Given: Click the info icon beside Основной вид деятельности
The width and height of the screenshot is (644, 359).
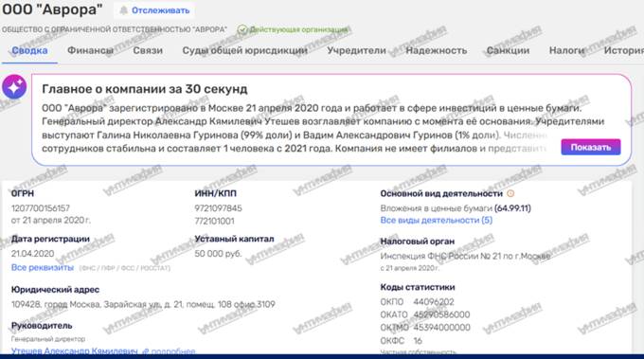Looking at the screenshot, I should click(x=510, y=193).
